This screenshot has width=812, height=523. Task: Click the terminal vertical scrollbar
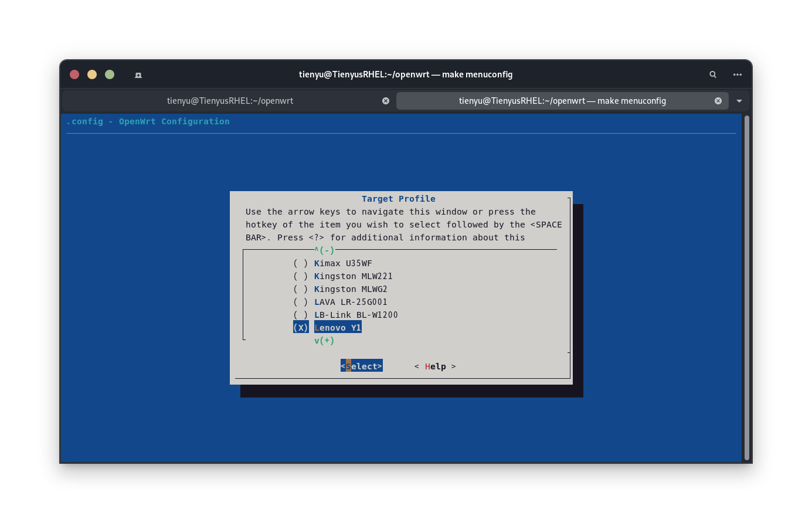point(746,287)
